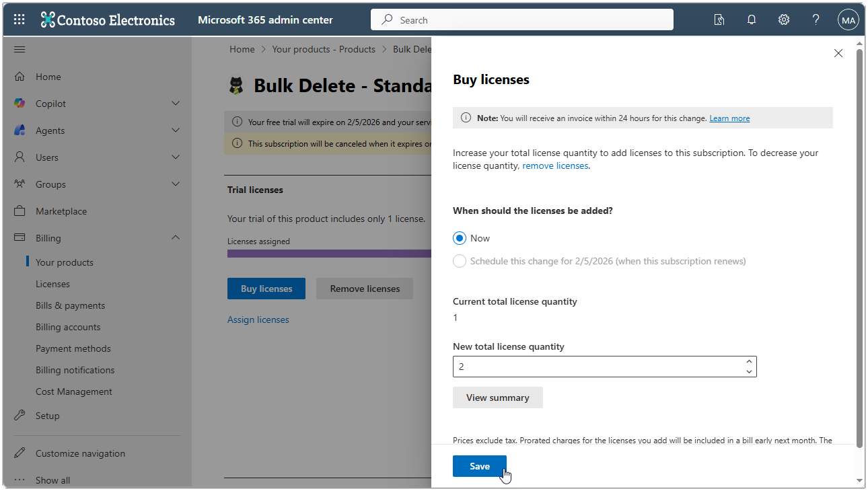Open the remove licenses link
868x491 pixels.
(554, 165)
